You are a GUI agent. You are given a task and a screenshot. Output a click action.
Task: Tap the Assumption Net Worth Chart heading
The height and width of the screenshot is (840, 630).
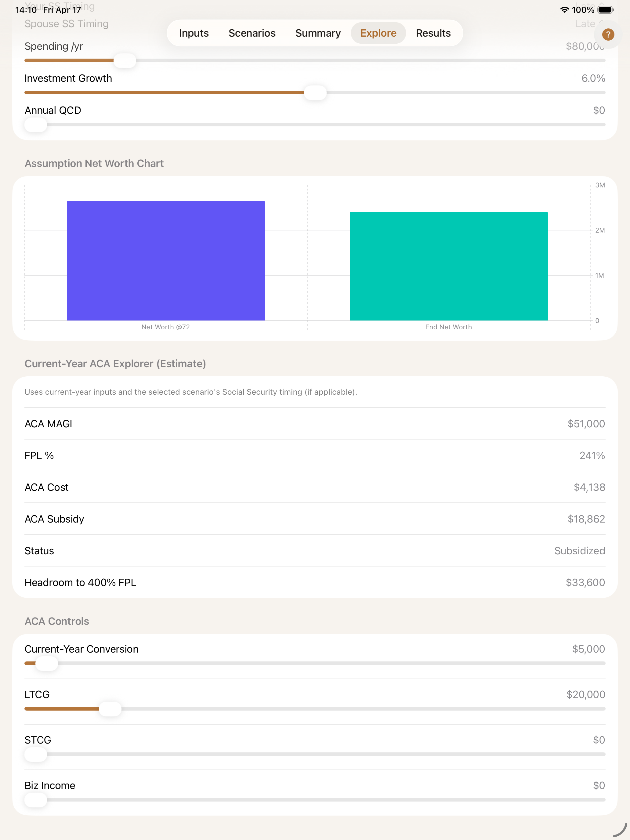[x=94, y=164]
